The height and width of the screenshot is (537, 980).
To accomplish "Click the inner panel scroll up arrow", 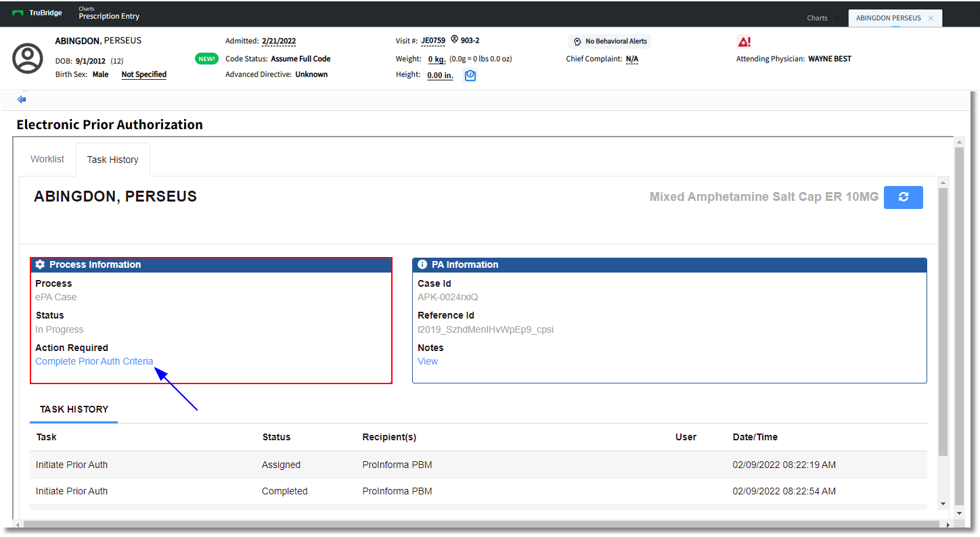I will pos(943,183).
